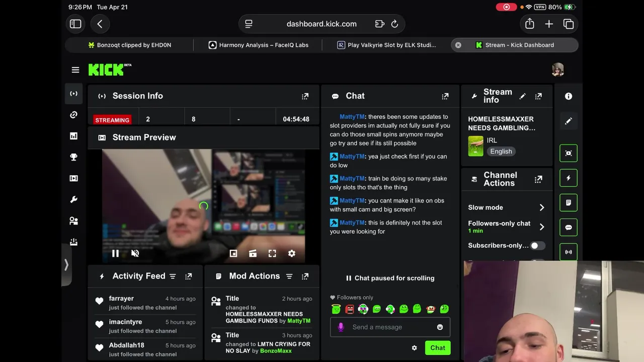Viewport: 644px width, 362px height.
Task: Click the imacintyre follower entry
Action: point(145,326)
